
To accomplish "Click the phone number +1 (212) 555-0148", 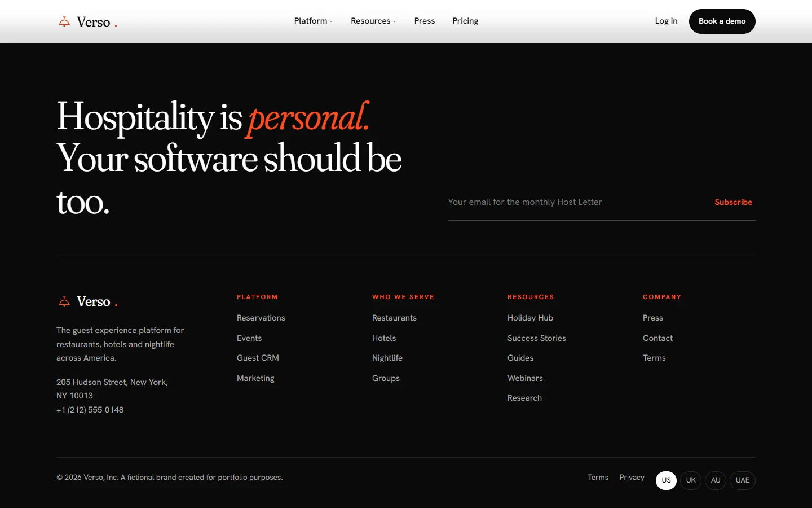I will click(90, 410).
